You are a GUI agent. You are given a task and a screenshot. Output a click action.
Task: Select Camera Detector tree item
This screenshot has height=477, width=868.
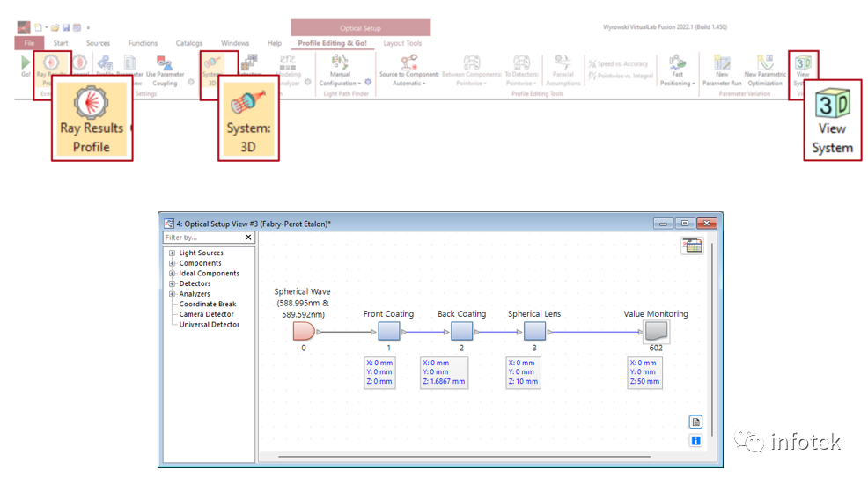coord(207,314)
